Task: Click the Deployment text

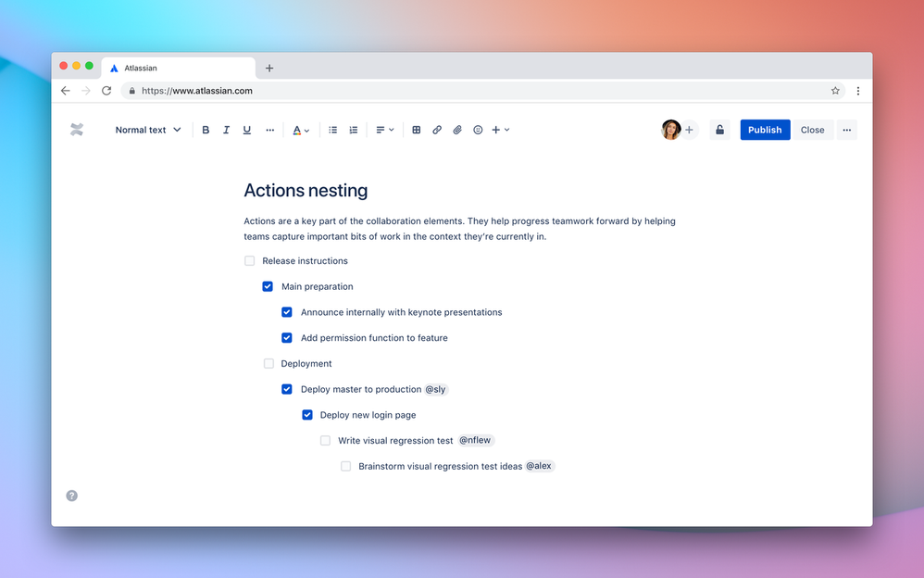Action: click(306, 364)
